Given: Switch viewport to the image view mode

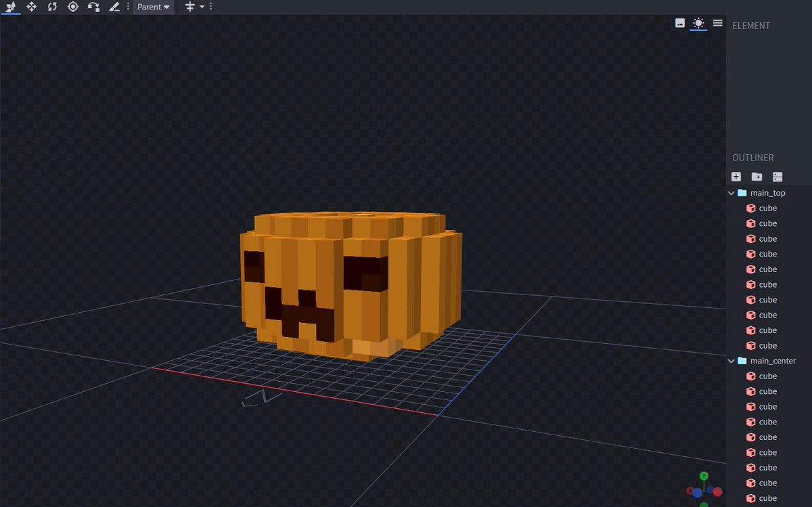Looking at the screenshot, I should point(680,23).
